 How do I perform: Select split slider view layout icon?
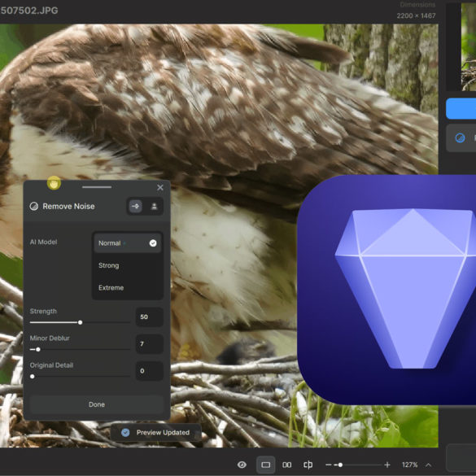coord(308,465)
